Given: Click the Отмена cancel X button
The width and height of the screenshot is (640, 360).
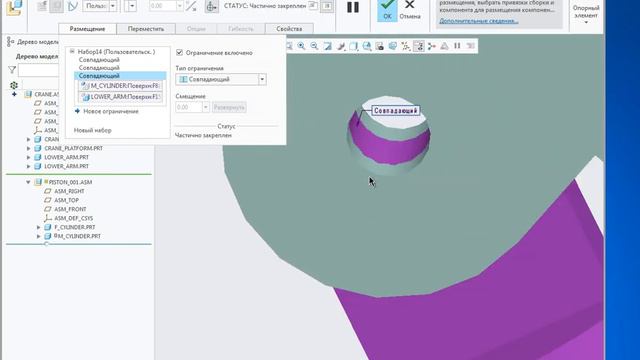Looking at the screenshot, I should [x=409, y=10].
